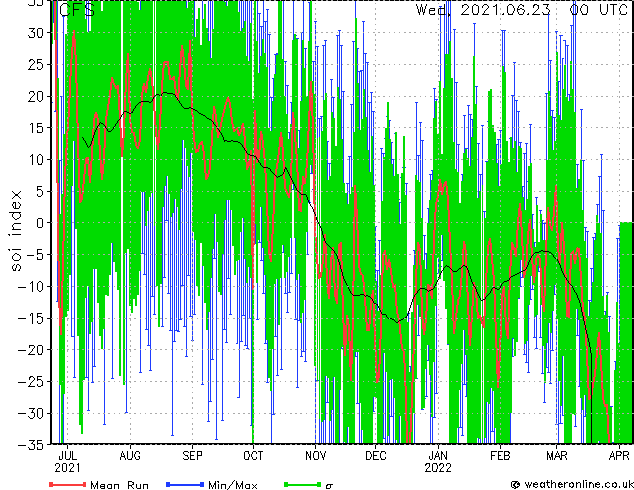Click the Mean Run legend text

point(119,484)
